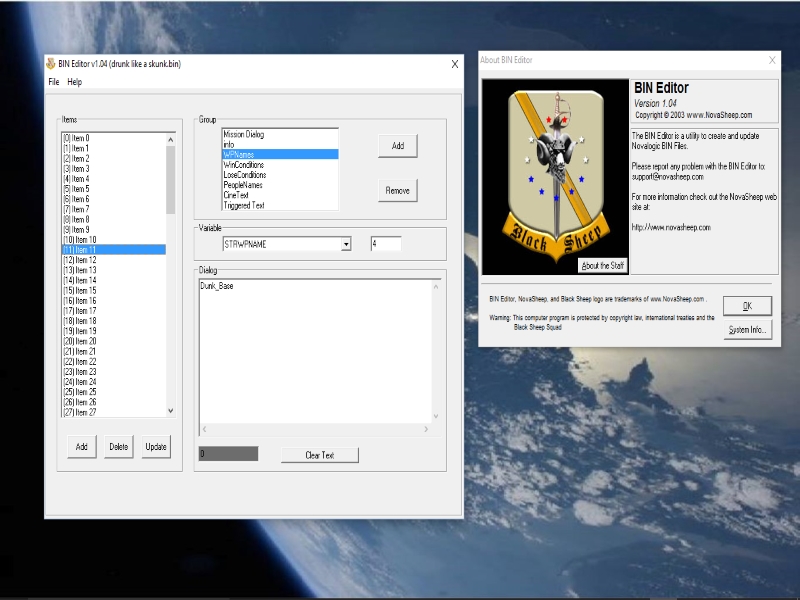Screen dimensions: 800x600
Task: Select Mission Dialog in the Group list
Action: pos(280,134)
